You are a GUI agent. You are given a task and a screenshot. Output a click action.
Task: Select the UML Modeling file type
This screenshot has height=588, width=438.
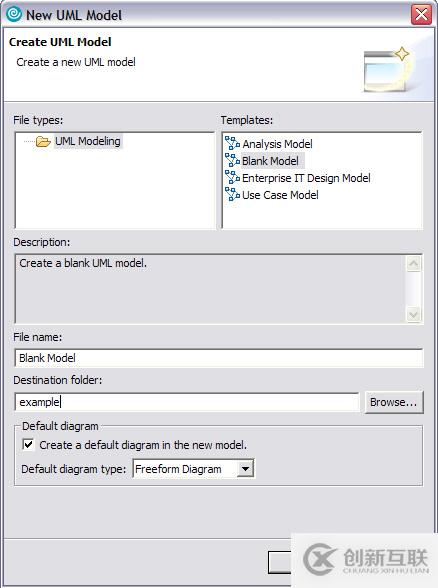tap(88, 141)
